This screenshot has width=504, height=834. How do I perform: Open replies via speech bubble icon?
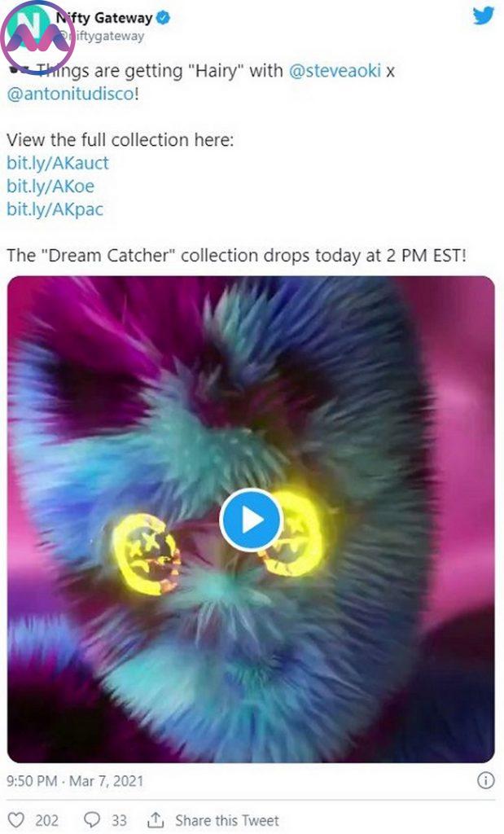(x=93, y=819)
